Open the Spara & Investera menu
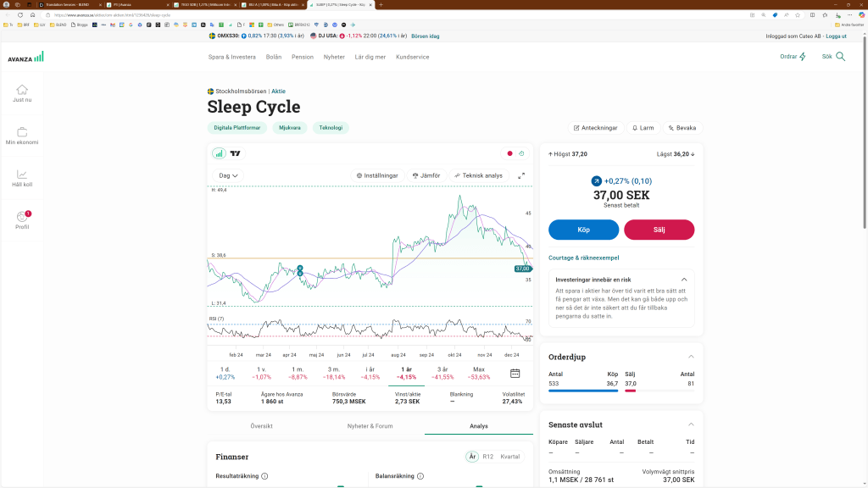Screen dimensions: 868x488 pyautogui.click(x=231, y=57)
